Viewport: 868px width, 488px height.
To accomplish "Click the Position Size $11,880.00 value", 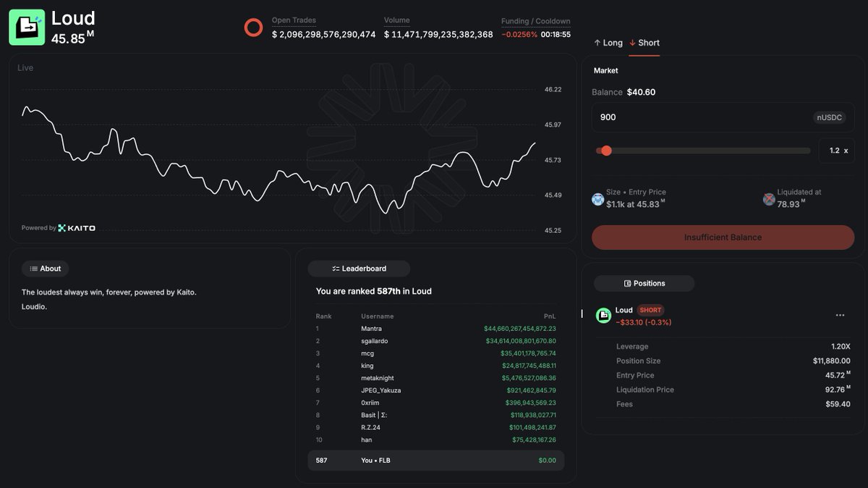I will point(831,361).
